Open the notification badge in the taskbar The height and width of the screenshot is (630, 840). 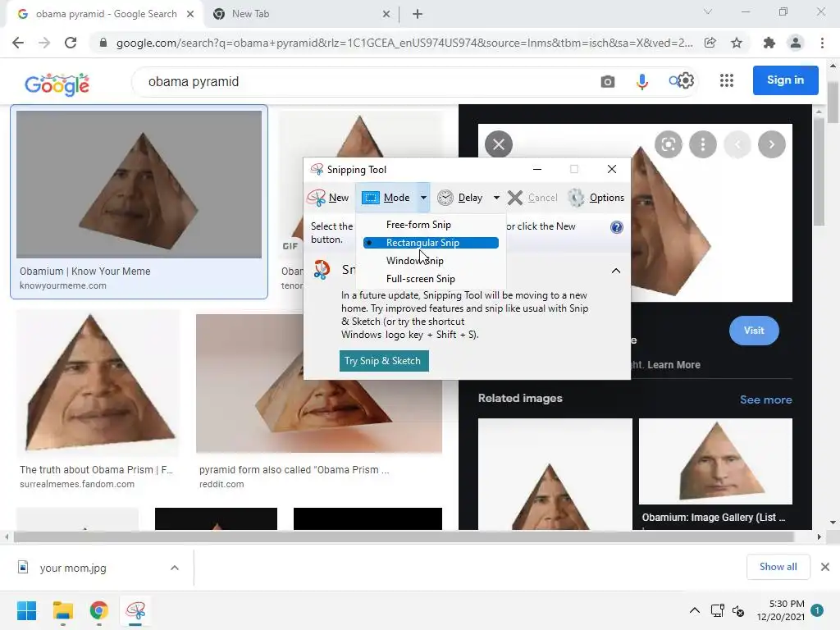point(817,610)
